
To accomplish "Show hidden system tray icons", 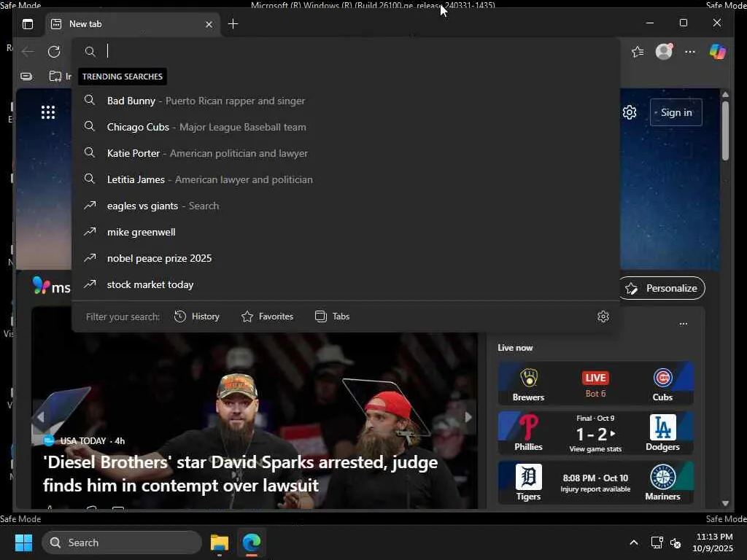I will [x=634, y=542].
